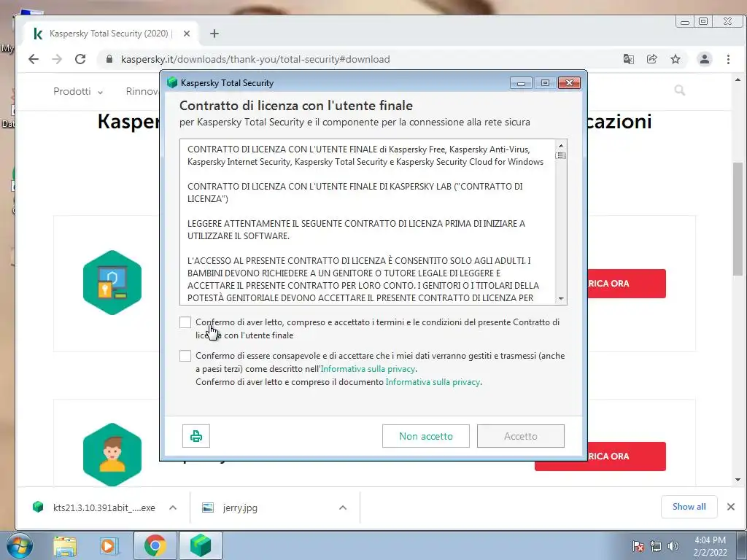The image size is (747, 560).
Task: Click the kts exe file icon in downloads bar
Action: (38, 507)
